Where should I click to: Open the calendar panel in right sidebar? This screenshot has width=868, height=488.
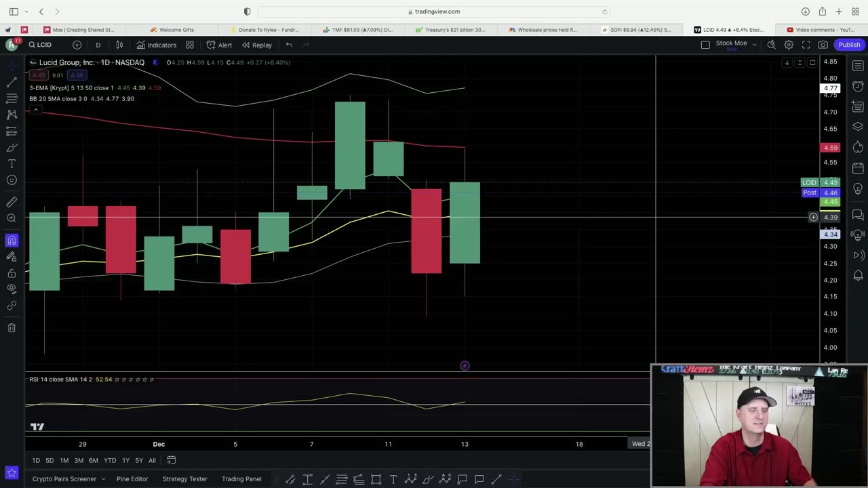point(858,167)
